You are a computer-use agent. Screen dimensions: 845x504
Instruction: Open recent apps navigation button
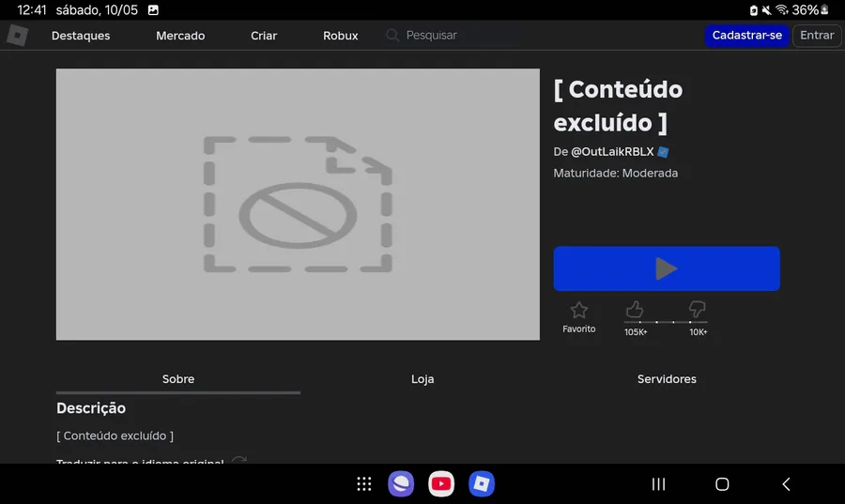click(658, 484)
